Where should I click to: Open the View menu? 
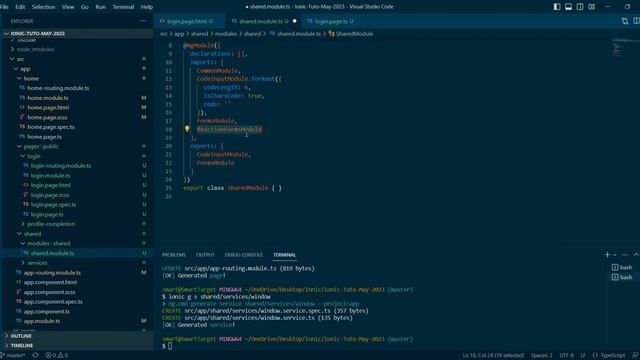coord(68,7)
